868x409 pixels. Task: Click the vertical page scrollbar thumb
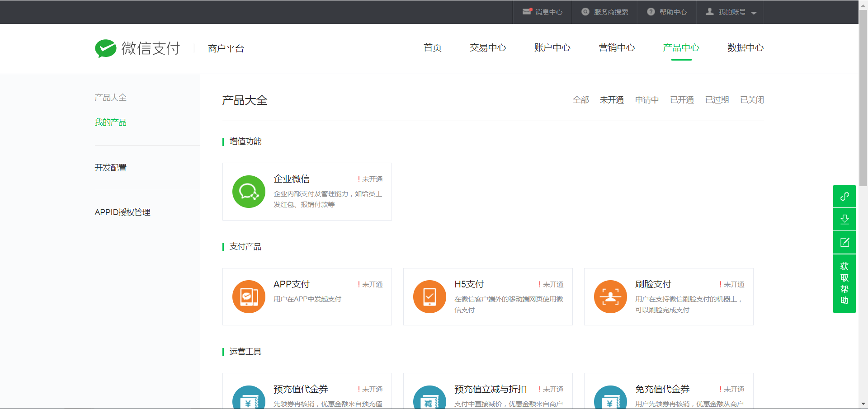(863, 98)
